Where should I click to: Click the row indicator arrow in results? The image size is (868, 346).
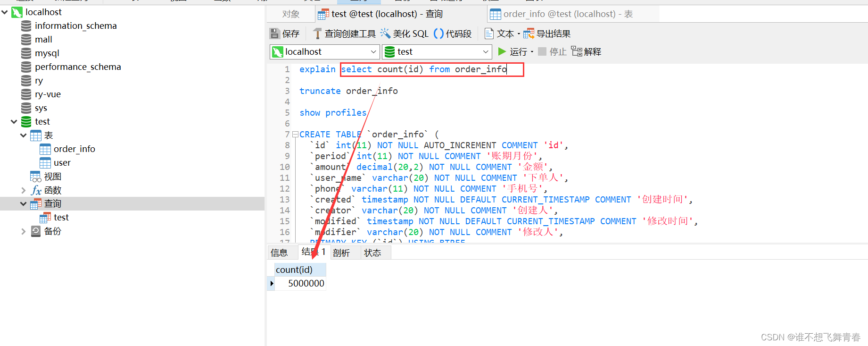coord(272,283)
